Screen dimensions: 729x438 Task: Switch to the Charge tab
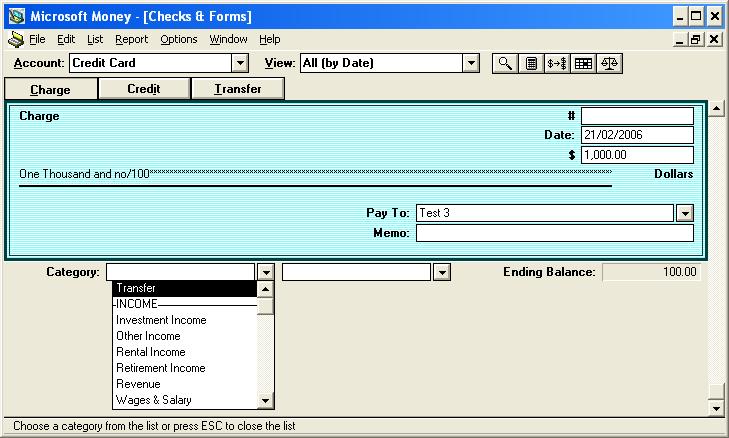[x=50, y=89]
